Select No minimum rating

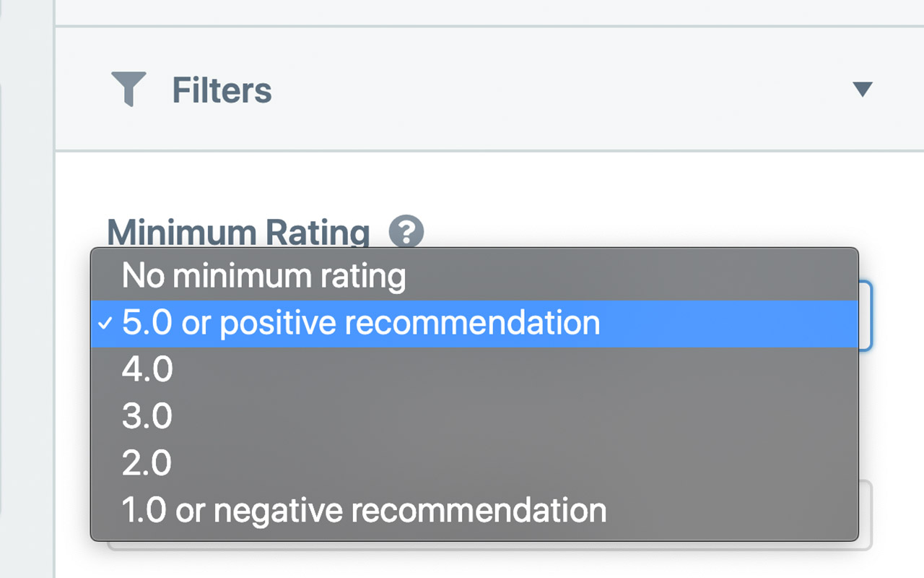pos(263,275)
